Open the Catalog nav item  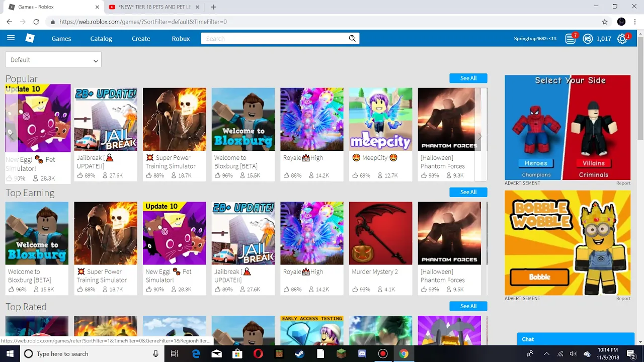pyautogui.click(x=101, y=39)
